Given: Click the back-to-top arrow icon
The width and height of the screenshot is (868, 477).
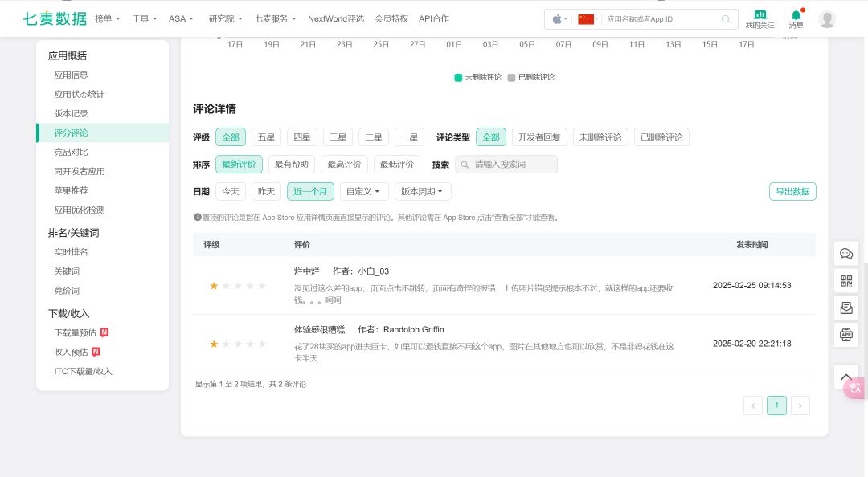Looking at the screenshot, I should click(x=845, y=377).
